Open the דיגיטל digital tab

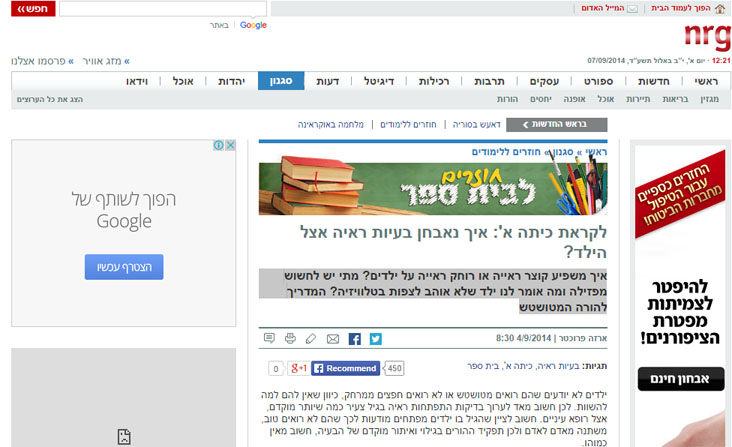click(x=379, y=81)
